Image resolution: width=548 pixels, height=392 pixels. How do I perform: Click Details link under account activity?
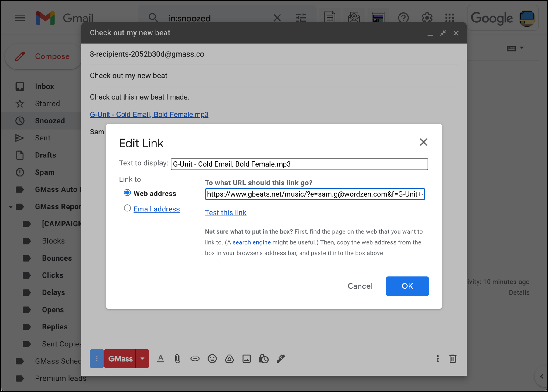[519, 293]
